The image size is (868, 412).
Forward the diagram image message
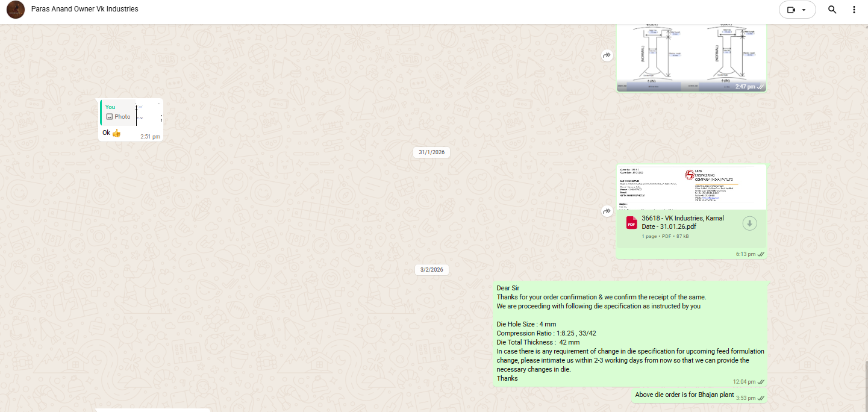(x=607, y=55)
